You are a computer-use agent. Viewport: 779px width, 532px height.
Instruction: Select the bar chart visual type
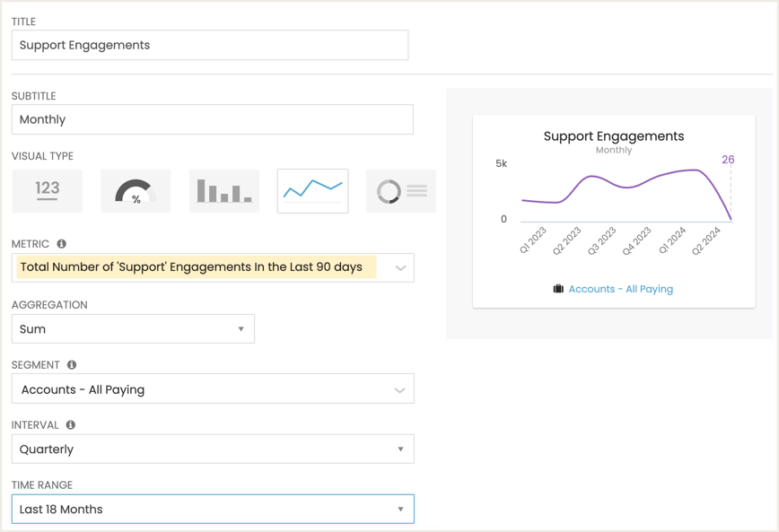224,191
